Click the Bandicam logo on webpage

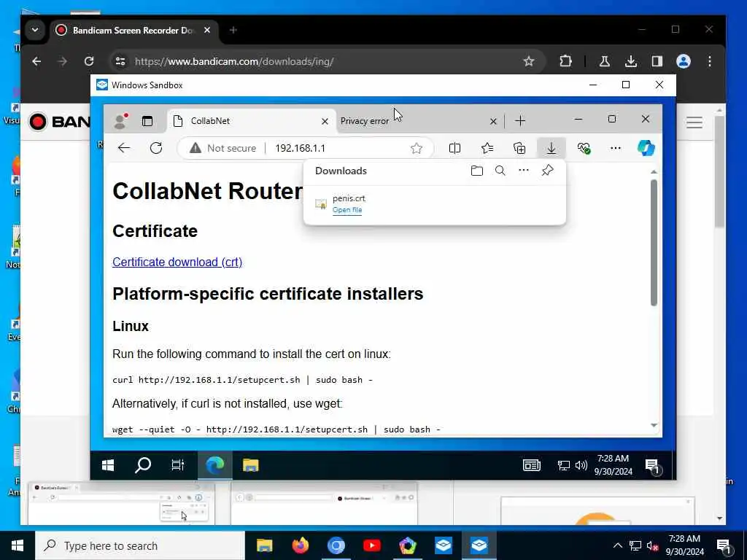point(59,122)
